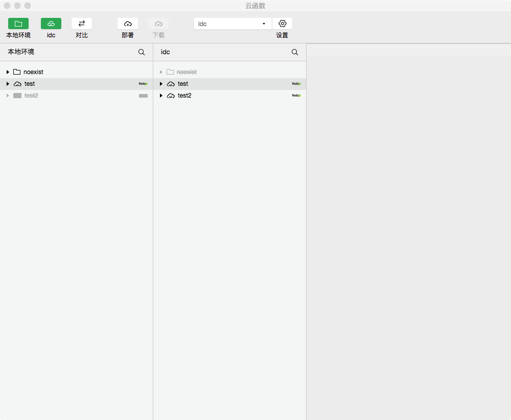Click the Node.js badge on local test
This screenshot has height=420, width=511.
143,84
